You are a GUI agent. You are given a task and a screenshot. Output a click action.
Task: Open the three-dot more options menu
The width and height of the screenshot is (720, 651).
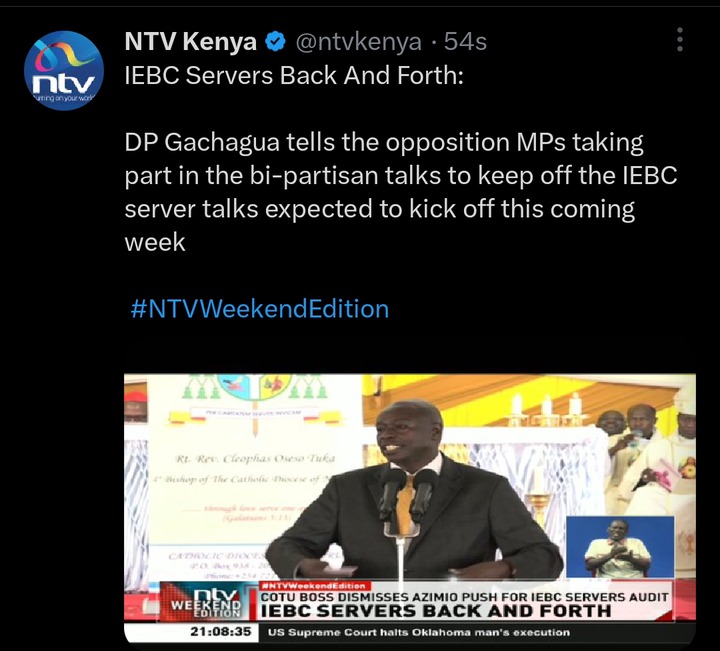[x=680, y=39]
